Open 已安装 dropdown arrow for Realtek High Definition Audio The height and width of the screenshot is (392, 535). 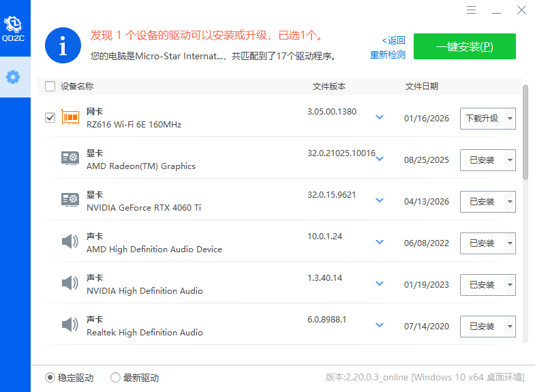pos(510,327)
